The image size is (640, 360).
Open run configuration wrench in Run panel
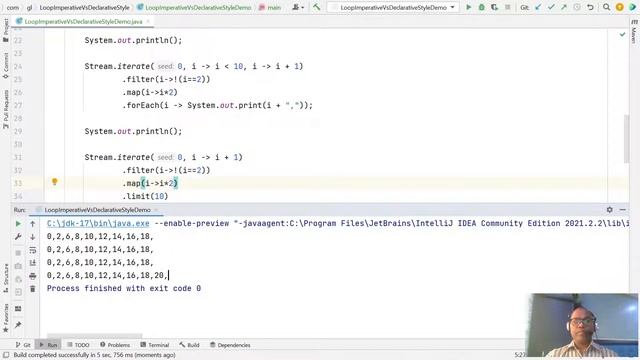18,237
